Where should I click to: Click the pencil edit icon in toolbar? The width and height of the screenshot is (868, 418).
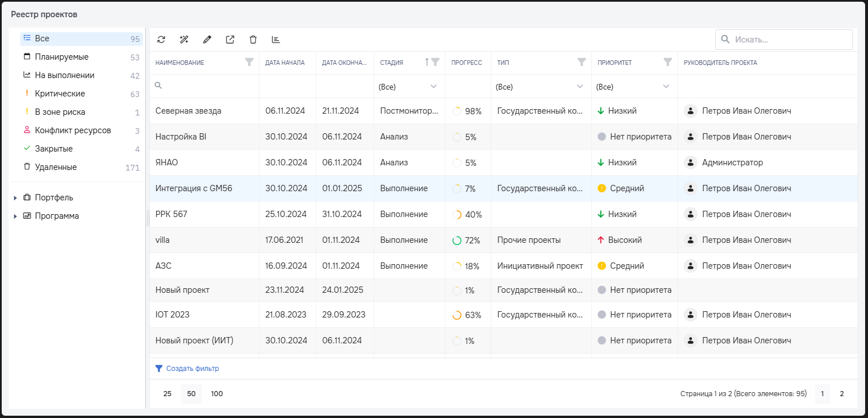pyautogui.click(x=207, y=40)
